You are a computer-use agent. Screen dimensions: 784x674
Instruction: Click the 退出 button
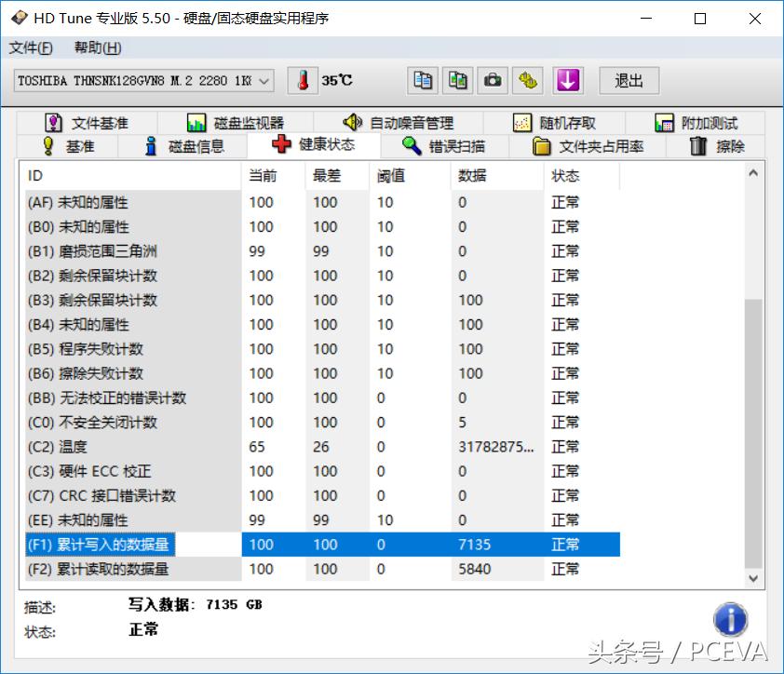pyautogui.click(x=629, y=81)
